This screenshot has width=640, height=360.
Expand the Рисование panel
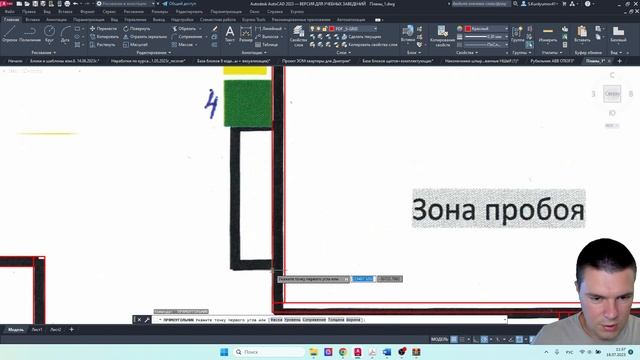click(43, 53)
